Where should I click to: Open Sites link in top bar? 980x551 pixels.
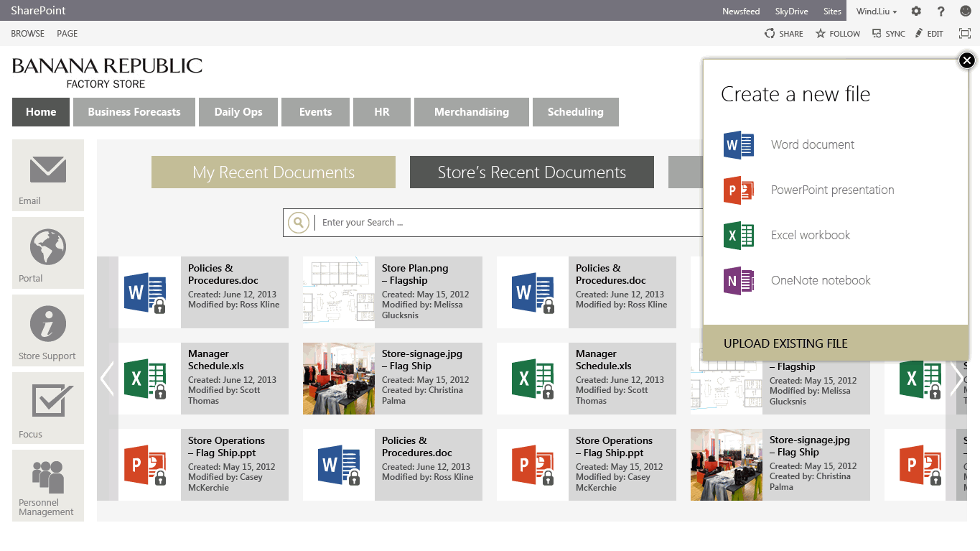click(832, 11)
